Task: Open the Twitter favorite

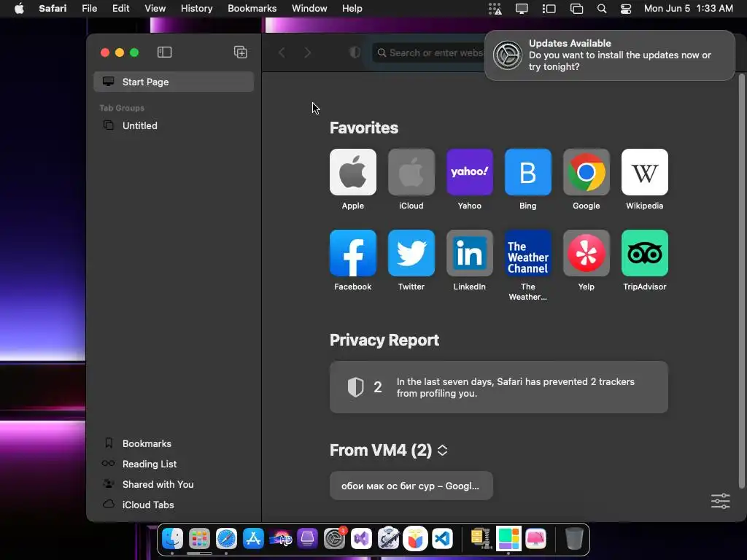Action: click(411, 253)
